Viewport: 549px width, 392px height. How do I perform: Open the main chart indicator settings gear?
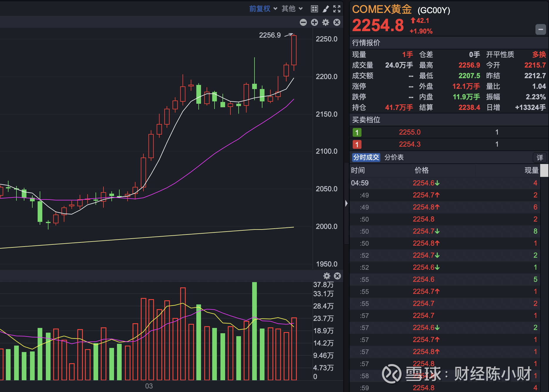(x=325, y=22)
